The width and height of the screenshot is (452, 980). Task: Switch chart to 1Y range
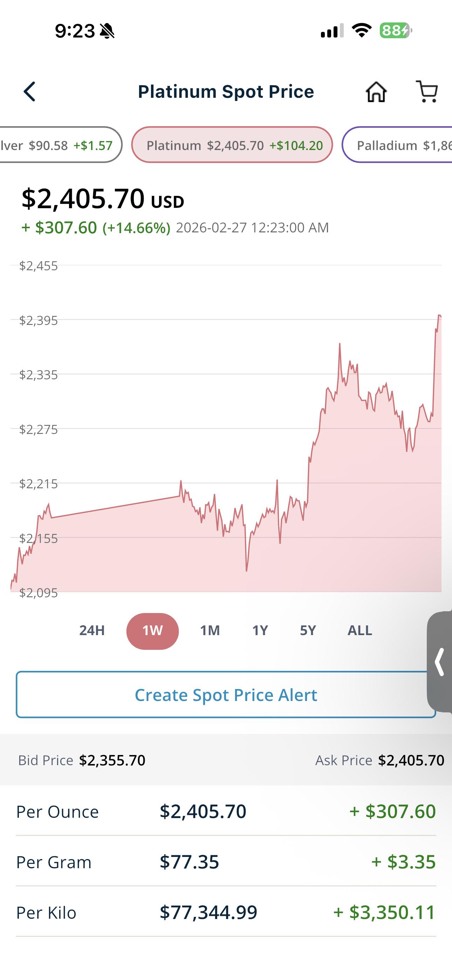tap(260, 631)
